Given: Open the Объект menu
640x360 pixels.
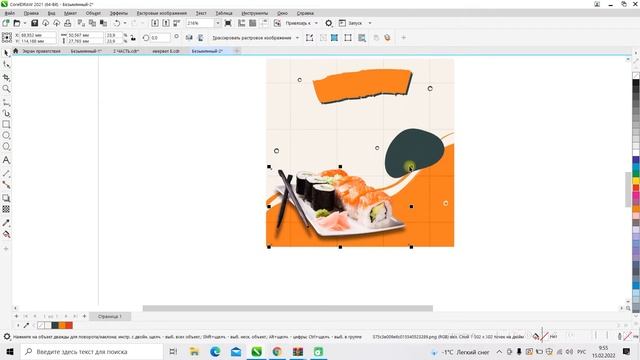Looking at the screenshot, I should (93, 13).
